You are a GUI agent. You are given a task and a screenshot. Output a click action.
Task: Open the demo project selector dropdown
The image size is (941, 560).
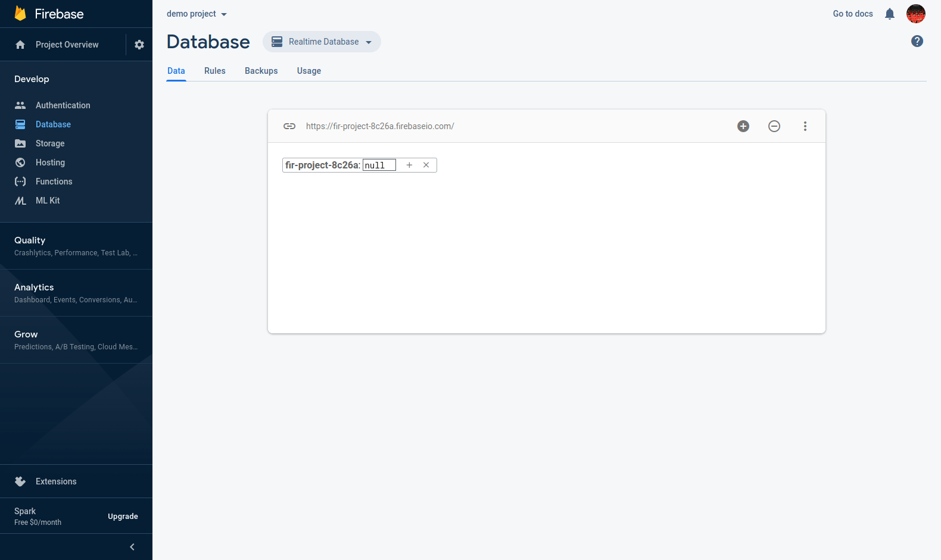(197, 14)
